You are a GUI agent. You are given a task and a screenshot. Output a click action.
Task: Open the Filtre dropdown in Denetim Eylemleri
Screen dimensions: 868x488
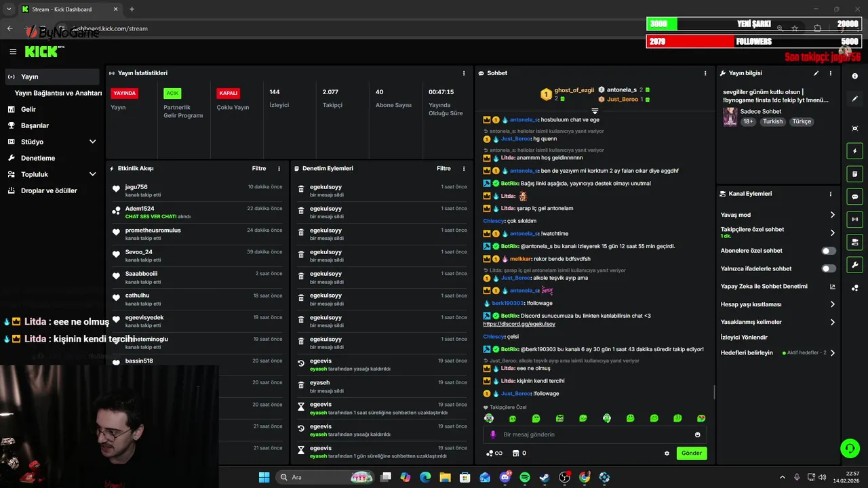click(443, 168)
